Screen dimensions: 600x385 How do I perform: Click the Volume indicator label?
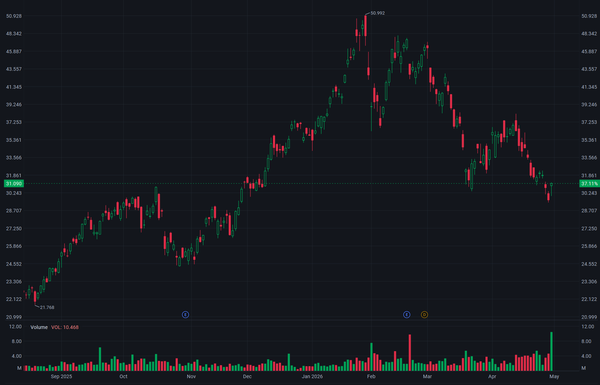[x=39, y=327]
